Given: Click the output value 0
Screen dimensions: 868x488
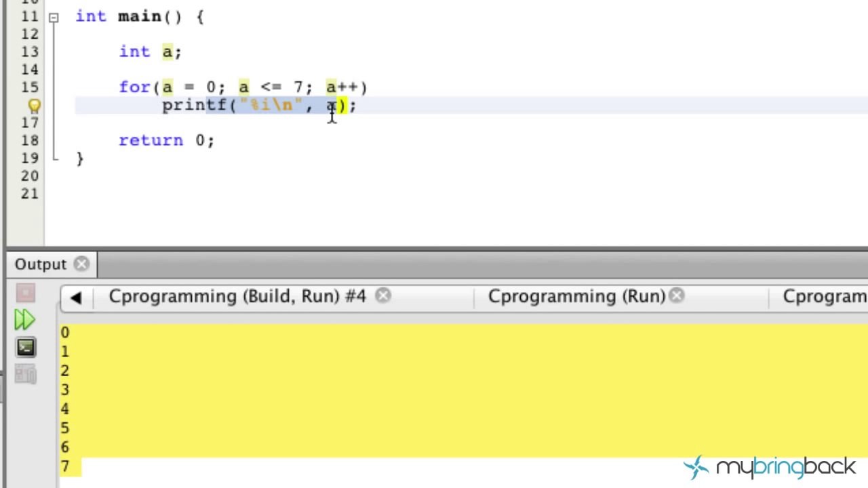Looking at the screenshot, I should tap(64, 333).
